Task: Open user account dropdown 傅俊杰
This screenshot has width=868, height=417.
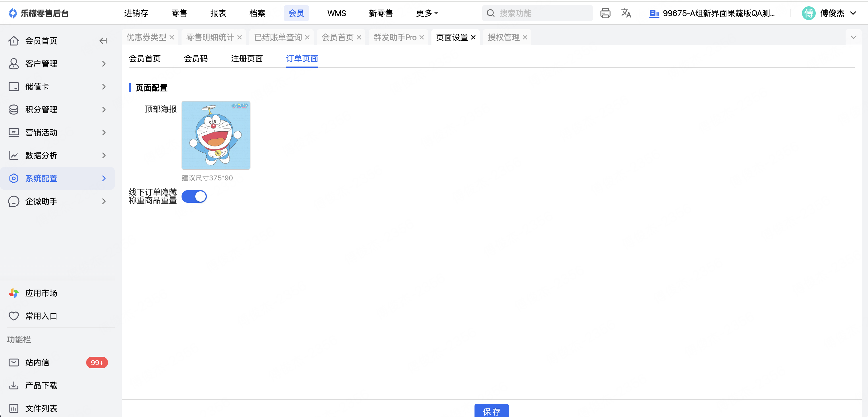Action: (832, 13)
